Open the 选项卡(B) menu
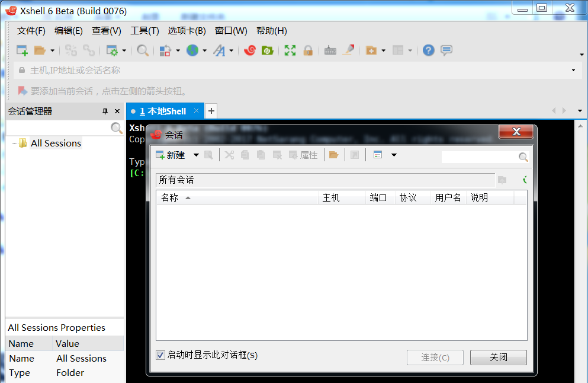Image resolution: width=588 pixels, height=383 pixels. click(187, 31)
